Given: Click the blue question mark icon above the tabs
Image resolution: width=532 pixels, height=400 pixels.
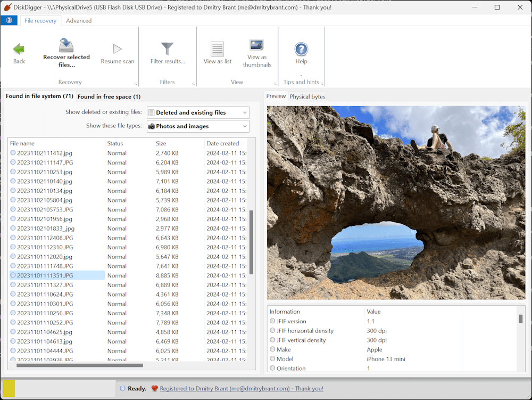Looking at the screenshot, I should coord(9,20).
